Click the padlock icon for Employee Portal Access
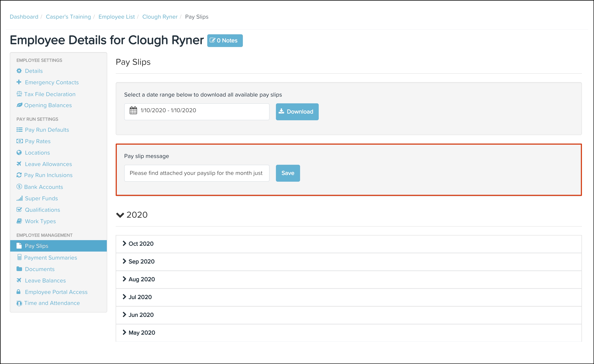This screenshot has width=594, height=364. pyautogui.click(x=19, y=292)
